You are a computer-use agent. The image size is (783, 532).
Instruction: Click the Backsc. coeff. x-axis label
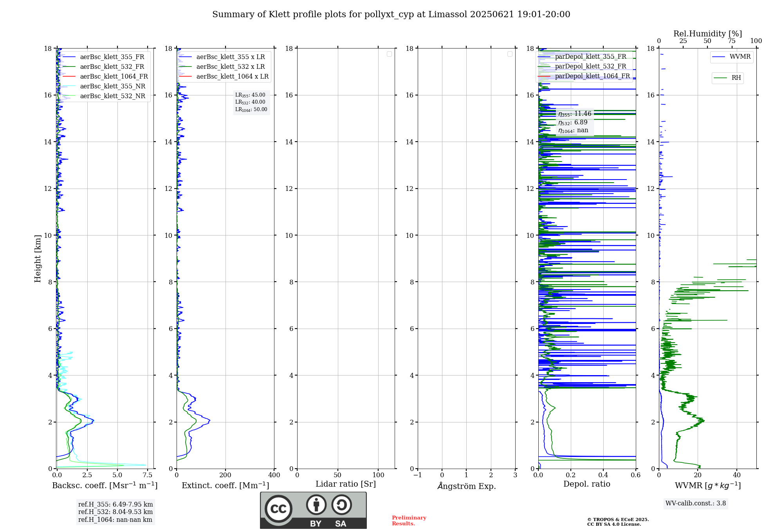[105, 485]
